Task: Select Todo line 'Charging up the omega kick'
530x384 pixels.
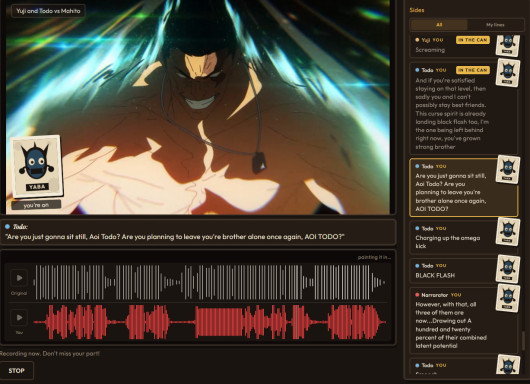Action: (x=463, y=237)
